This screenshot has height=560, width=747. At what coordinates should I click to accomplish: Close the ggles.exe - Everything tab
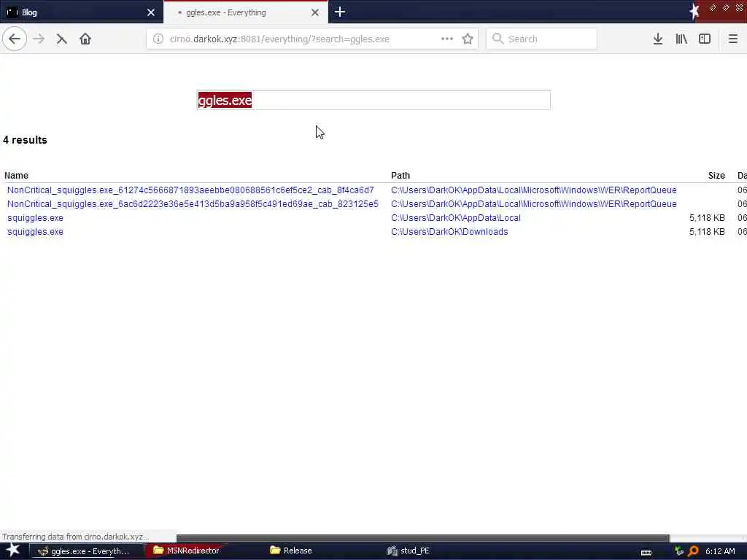(315, 12)
